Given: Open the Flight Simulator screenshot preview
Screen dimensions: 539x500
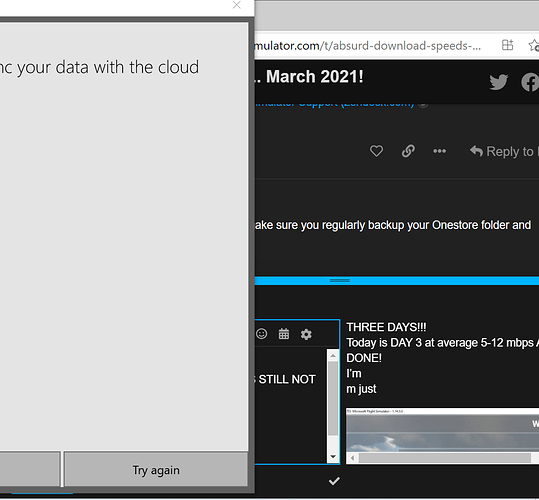Looking at the screenshot, I should 442,430.
